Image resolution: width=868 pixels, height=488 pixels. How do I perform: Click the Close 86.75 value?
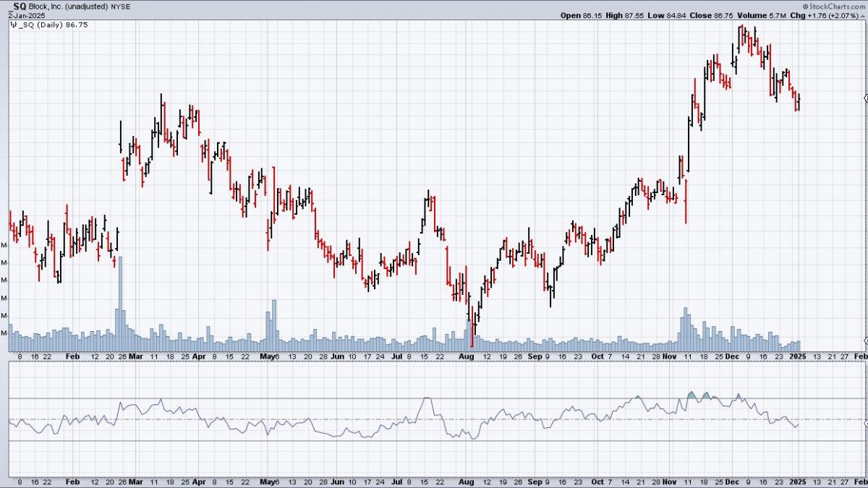712,14
